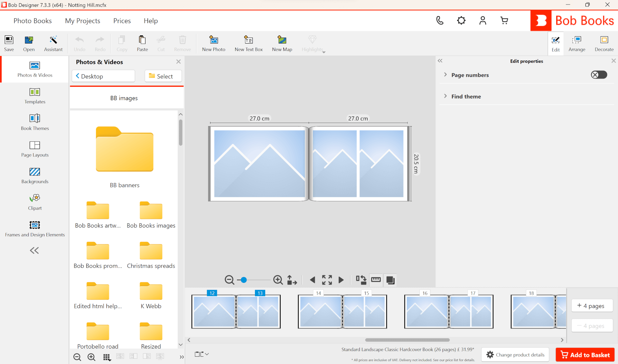Add a New Text Box
This screenshot has height=364, width=618.
pyautogui.click(x=248, y=43)
